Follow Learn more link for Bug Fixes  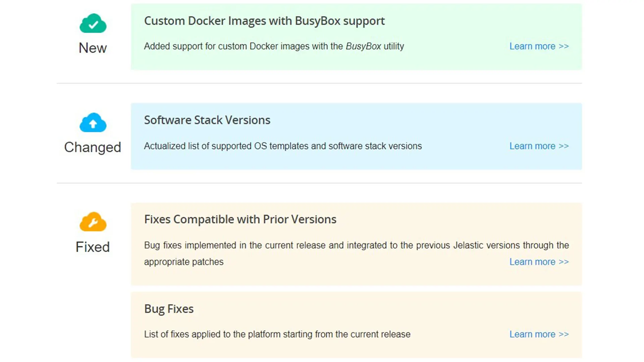(539, 334)
